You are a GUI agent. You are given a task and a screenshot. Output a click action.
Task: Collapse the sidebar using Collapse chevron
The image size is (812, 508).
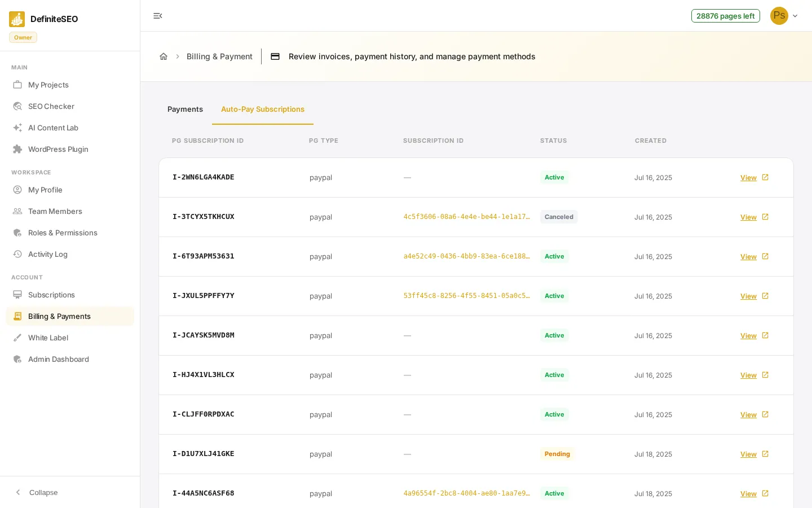point(18,492)
